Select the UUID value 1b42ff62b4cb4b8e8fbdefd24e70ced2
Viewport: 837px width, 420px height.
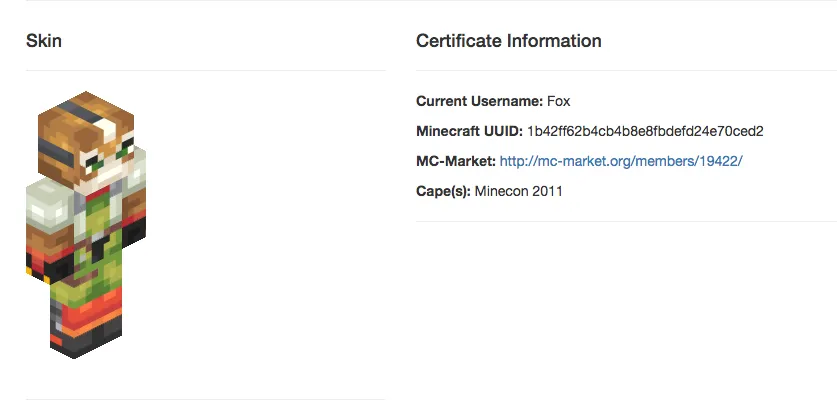(645, 131)
